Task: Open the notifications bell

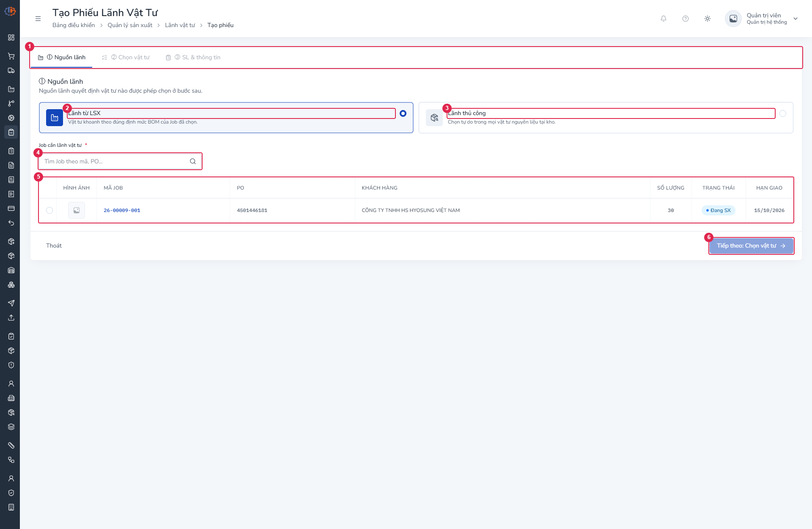Action: (x=664, y=19)
